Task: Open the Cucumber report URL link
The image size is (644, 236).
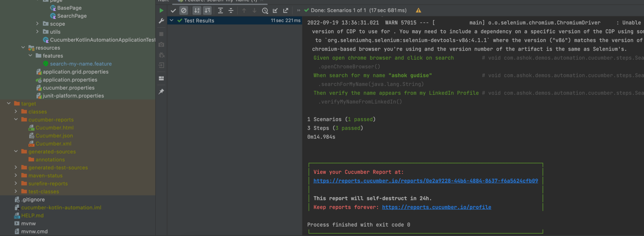Action: pos(425,181)
